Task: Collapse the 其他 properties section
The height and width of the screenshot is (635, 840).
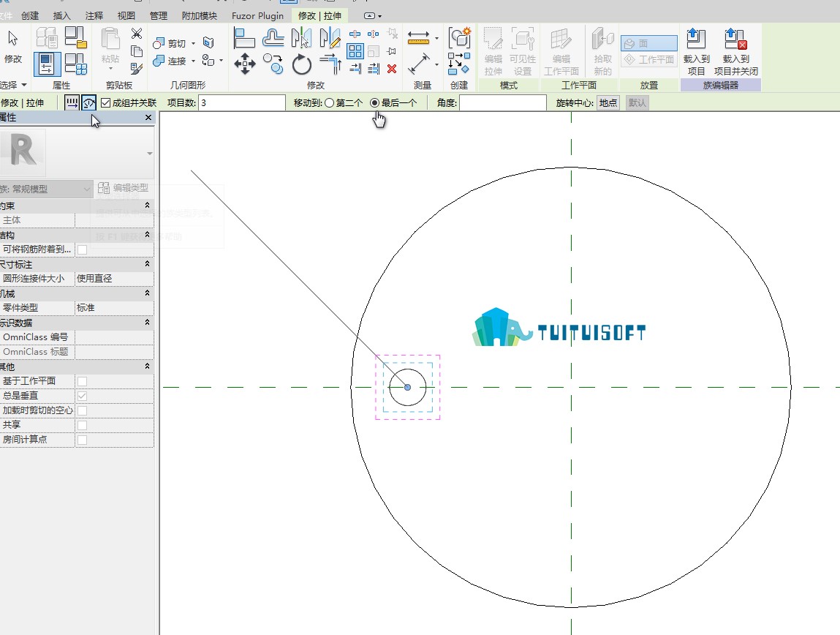Action: tap(148, 367)
